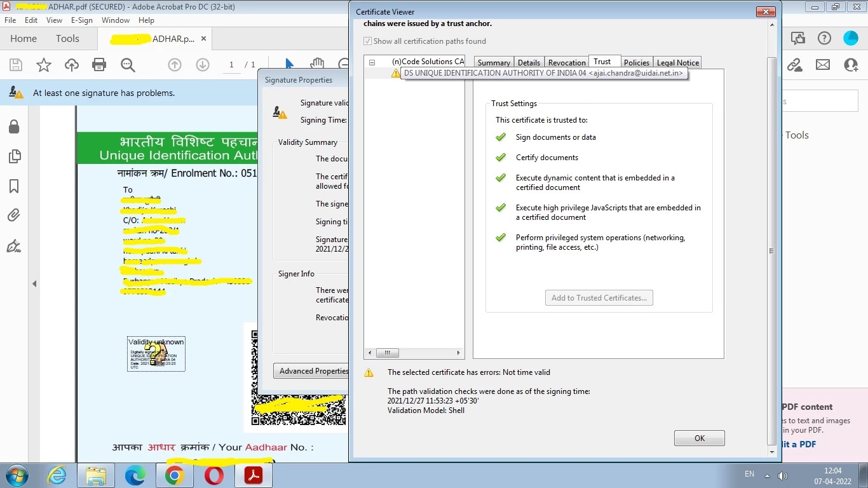Image resolution: width=868 pixels, height=488 pixels.
Task: Open Windows Explorer folder on taskbar
Action: tap(96, 475)
